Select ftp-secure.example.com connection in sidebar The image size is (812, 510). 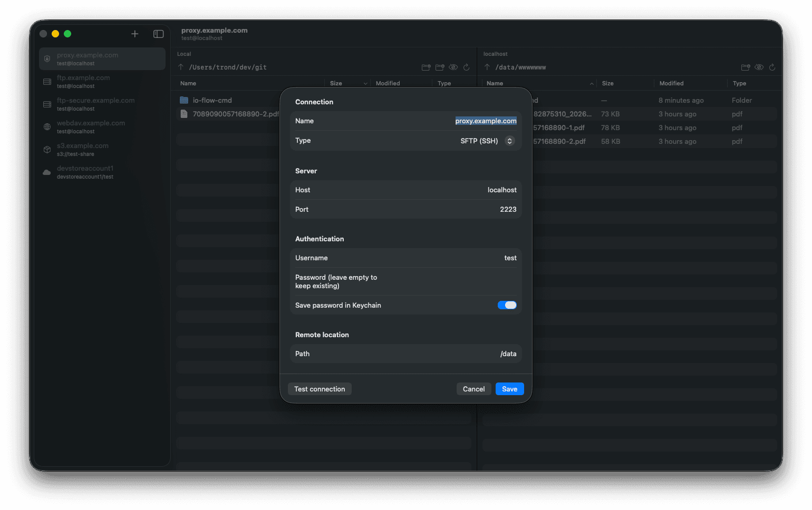click(102, 104)
